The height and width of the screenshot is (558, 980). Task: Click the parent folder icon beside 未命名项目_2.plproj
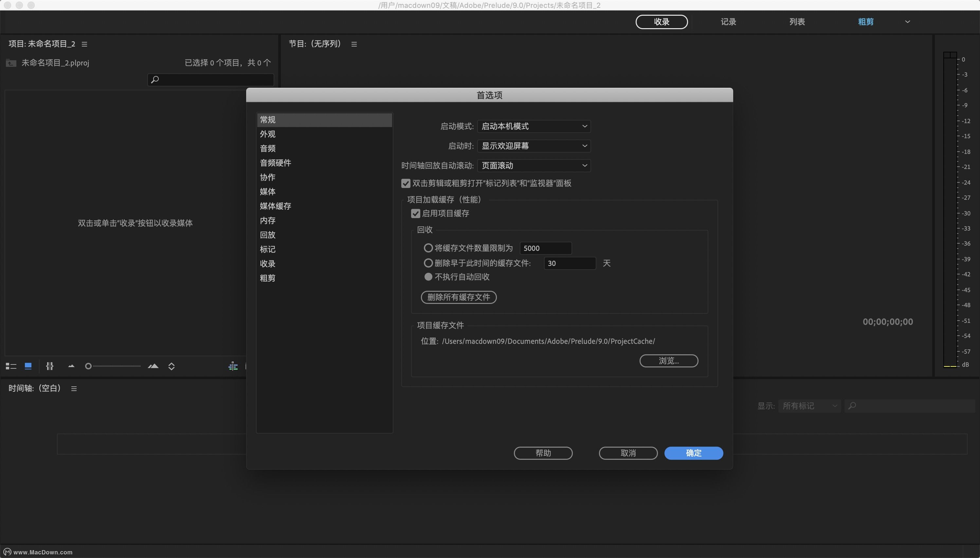pyautogui.click(x=11, y=63)
